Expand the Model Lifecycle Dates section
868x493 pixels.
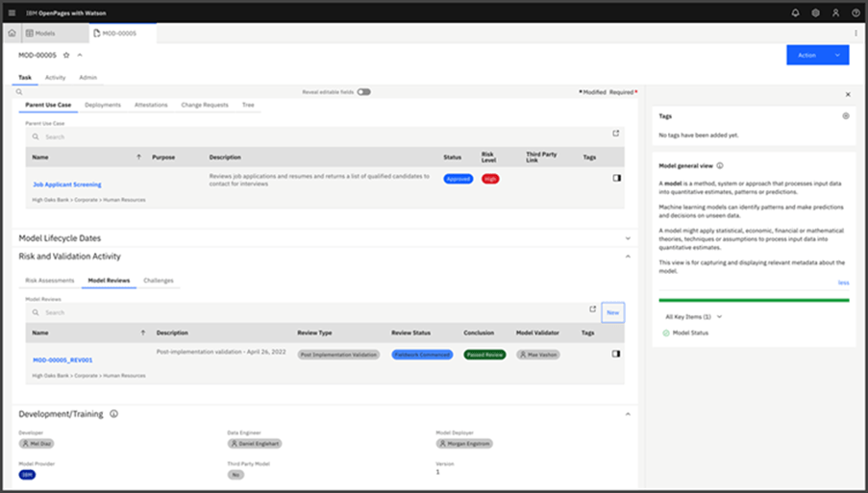tap(628, 238)
